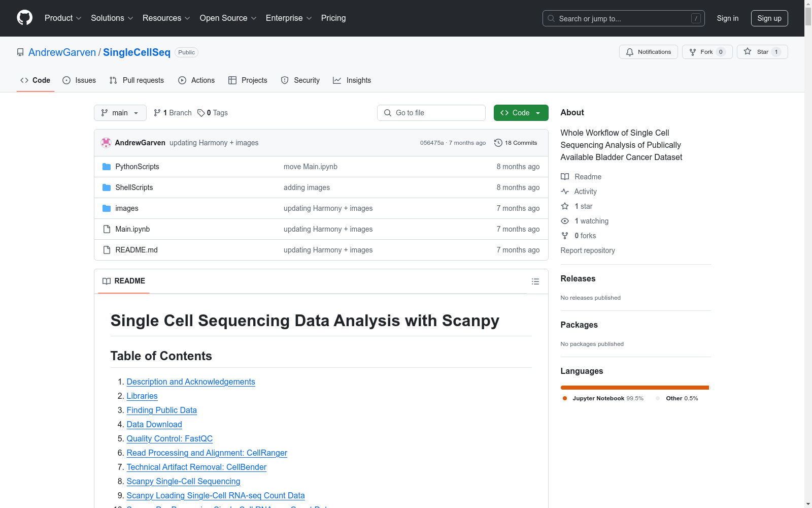Image resolution: width=812 pixels, height=508 pixels.
Task: Expand the Open Source menu
Action: tap(228, 18)
